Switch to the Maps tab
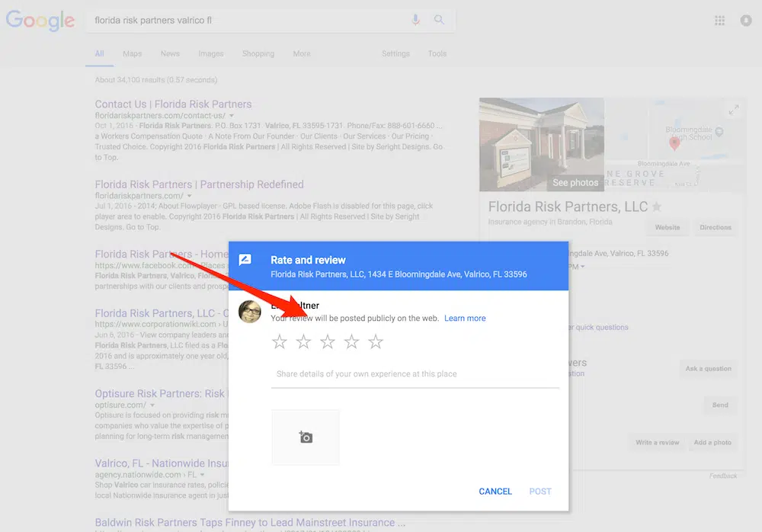 (x=132, y=53)
